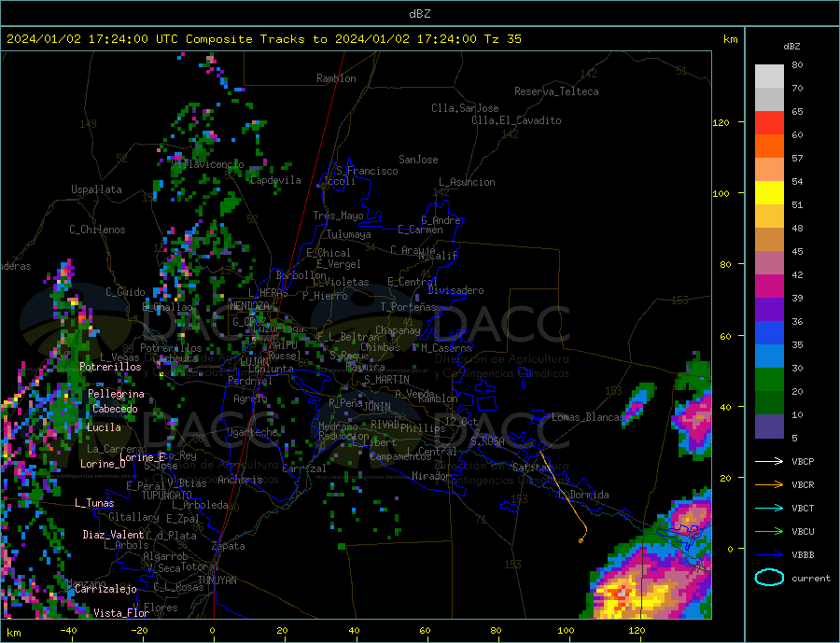This screenshot has width=840, height=643.
Task: Click the 'L_Asuncion' map label
Action: tap(467, 182)
